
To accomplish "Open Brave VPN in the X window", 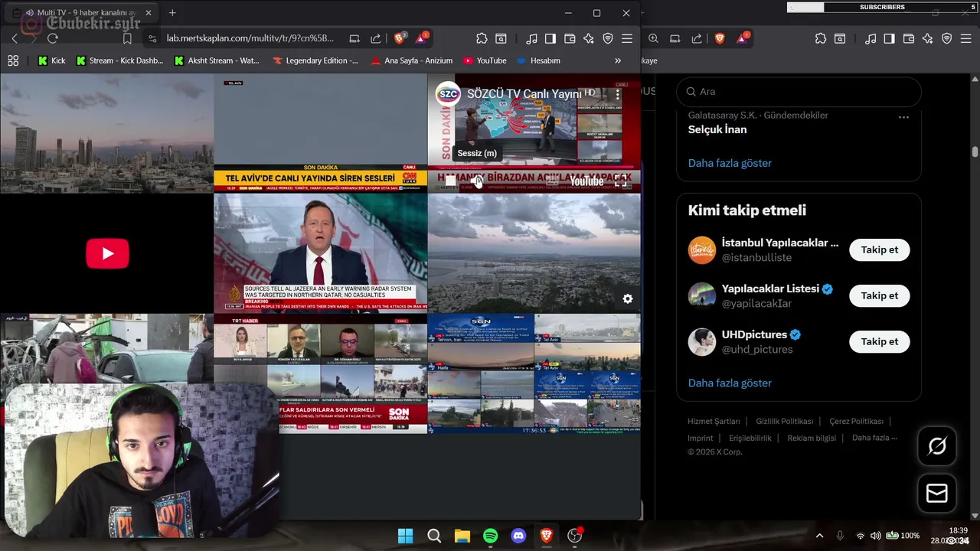I will click(x=947, y=38).
